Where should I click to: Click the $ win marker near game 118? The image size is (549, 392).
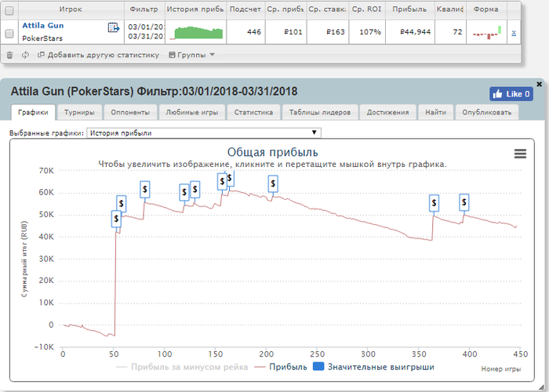[184, 192]
